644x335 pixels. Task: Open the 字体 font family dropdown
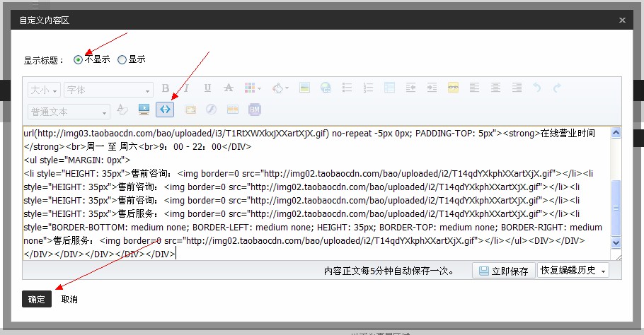(x=108, y=90)
